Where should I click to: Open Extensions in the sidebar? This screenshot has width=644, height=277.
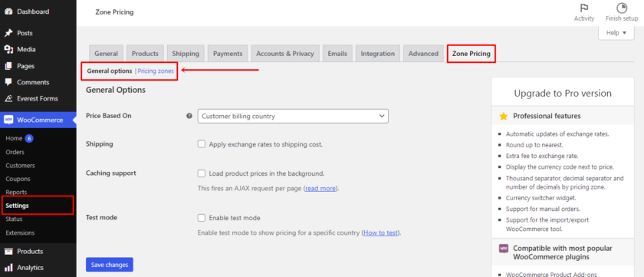(x=20, y=232)
